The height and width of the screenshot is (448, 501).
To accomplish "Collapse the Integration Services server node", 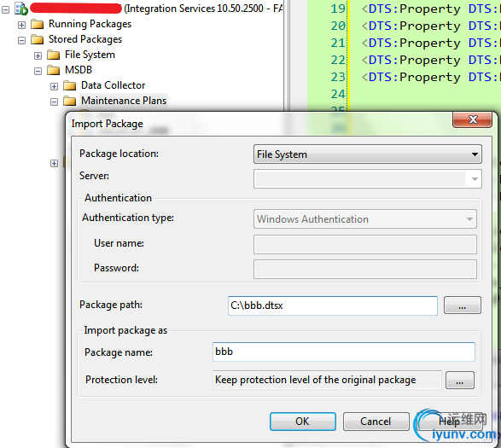I will pos(6,10).
